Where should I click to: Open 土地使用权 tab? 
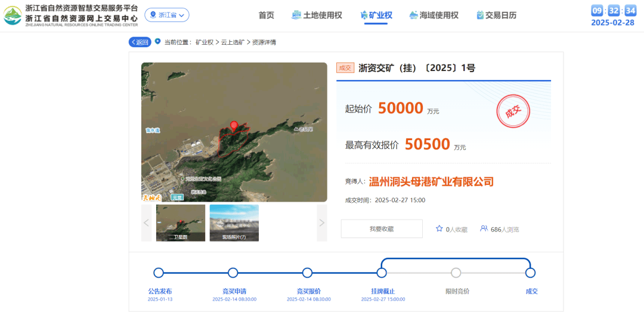[316, 16]
